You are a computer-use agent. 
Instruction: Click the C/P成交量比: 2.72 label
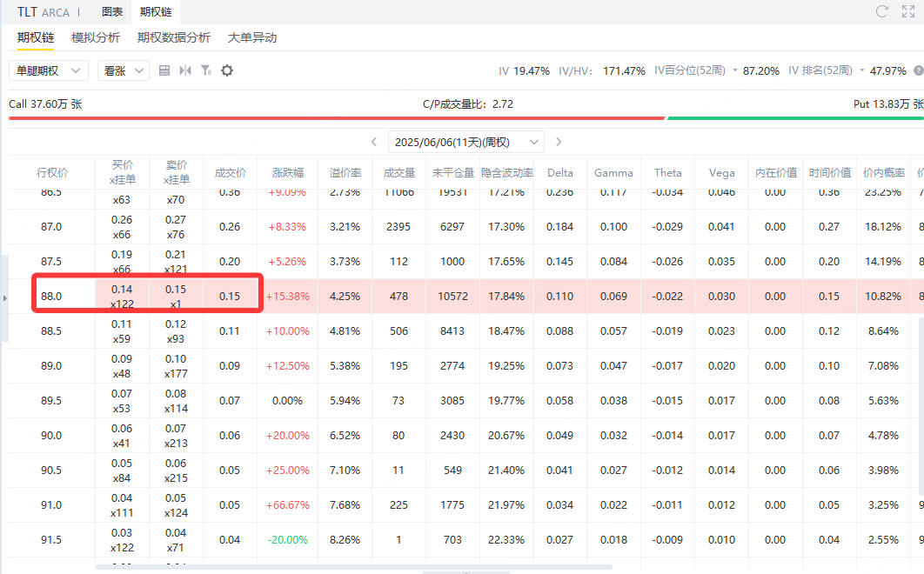point(468,104)
